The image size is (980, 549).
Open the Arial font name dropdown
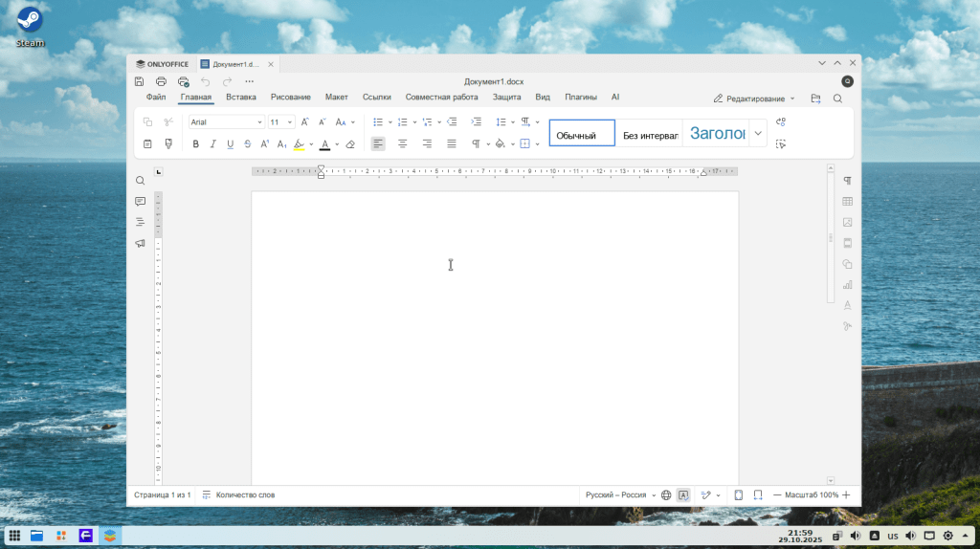point(259,122)
